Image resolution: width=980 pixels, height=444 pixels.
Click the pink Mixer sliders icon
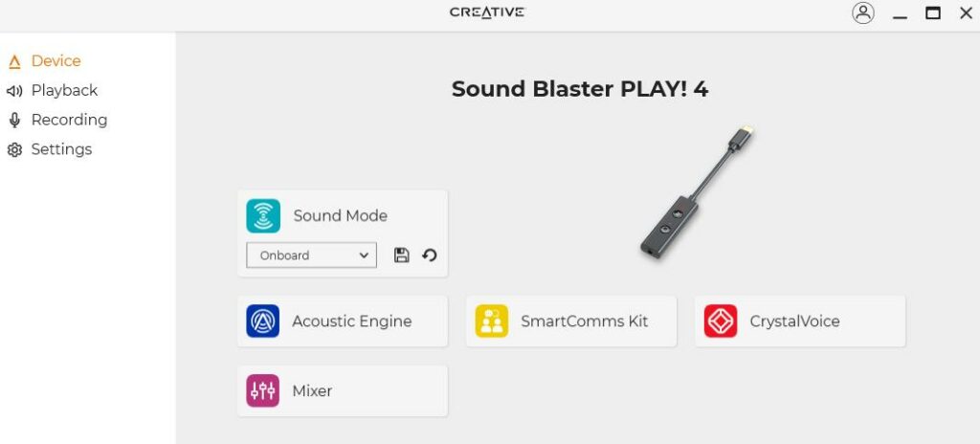pos(263,390)
